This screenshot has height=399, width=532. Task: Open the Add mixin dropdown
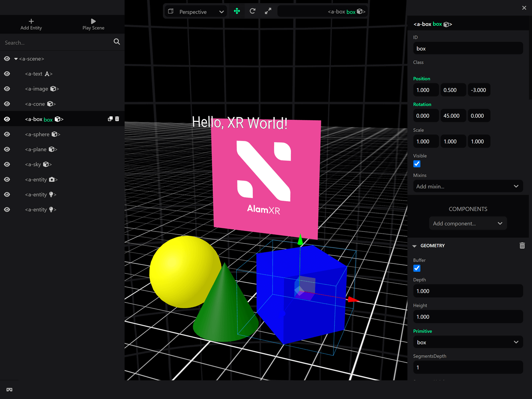[468, 186]
